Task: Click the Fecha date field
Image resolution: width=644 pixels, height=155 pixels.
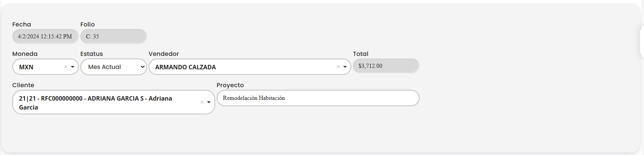Action: point(45,37)
